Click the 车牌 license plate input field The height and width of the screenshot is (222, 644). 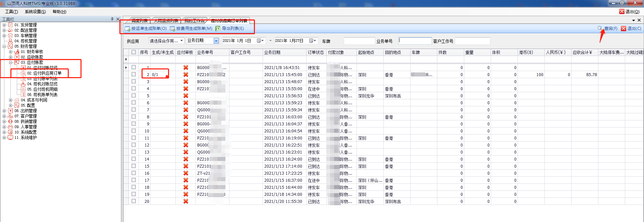[x=359, y=41]
